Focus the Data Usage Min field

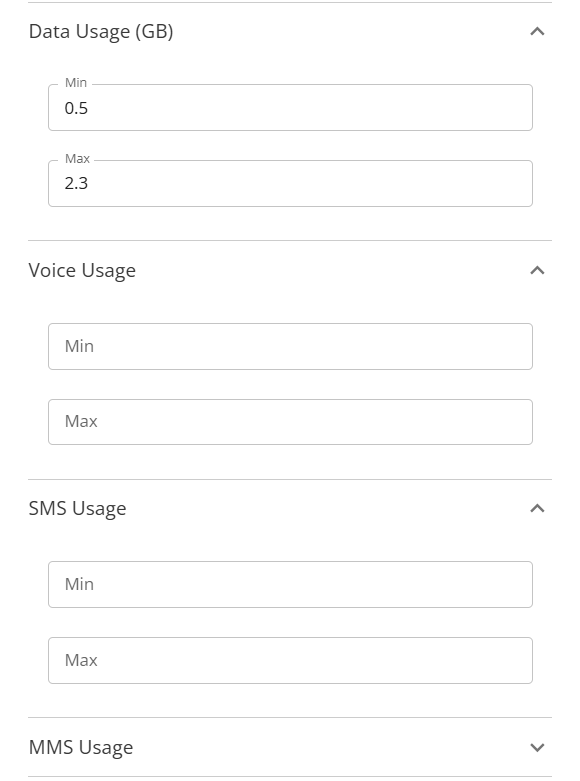pyautogui.click(x=290, y=108)
